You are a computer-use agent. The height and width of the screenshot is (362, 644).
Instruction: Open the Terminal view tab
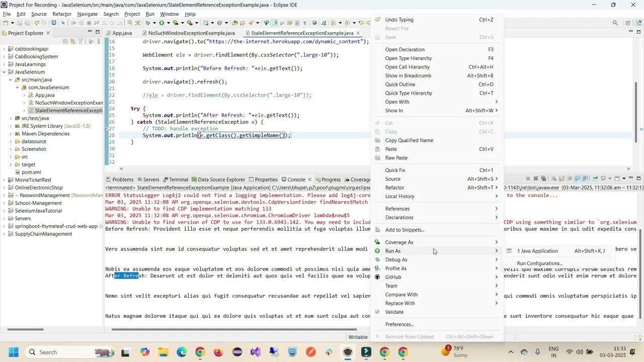(175, 179)
